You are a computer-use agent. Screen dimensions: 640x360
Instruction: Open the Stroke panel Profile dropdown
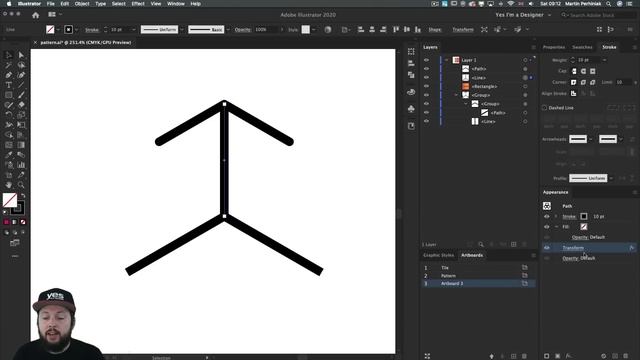[611, 178]
